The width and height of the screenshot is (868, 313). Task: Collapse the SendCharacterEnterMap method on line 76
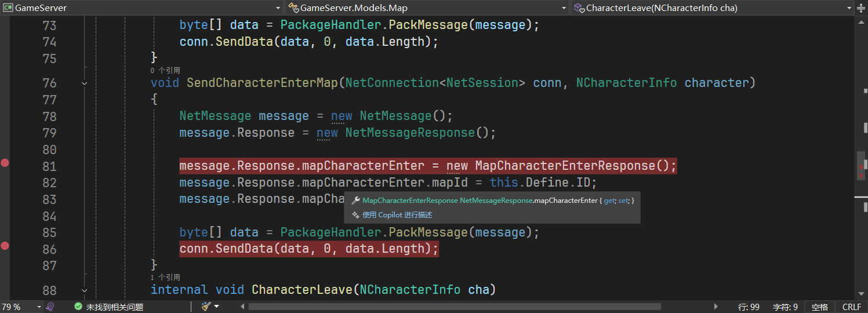pyautogui.click(x=85, y=83)
